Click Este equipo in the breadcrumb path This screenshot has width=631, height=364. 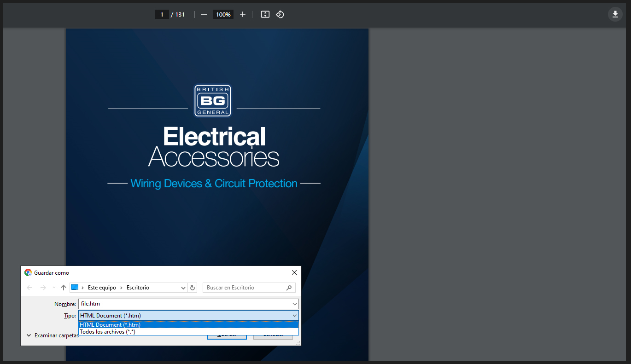pyautogui.click(x=102, y=288)
